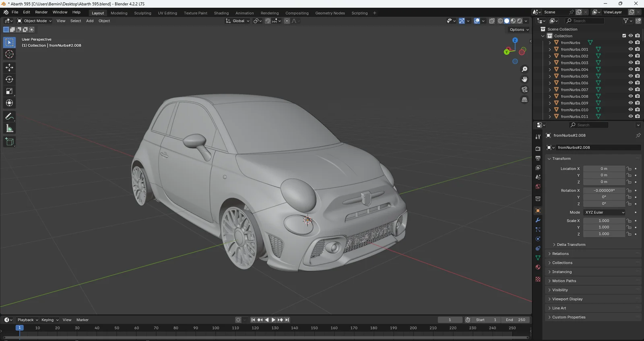Open the Object Data mesh tab

[x=538, y=258]
